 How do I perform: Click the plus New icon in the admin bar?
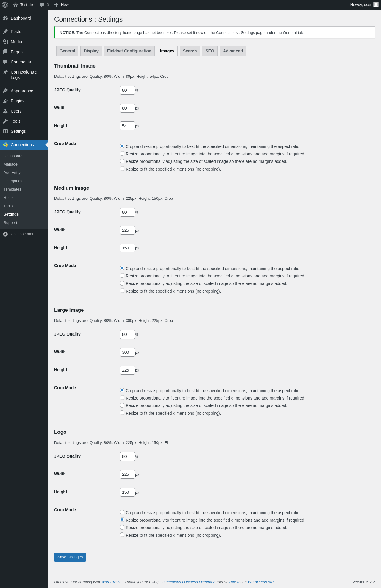pos(56,5)
